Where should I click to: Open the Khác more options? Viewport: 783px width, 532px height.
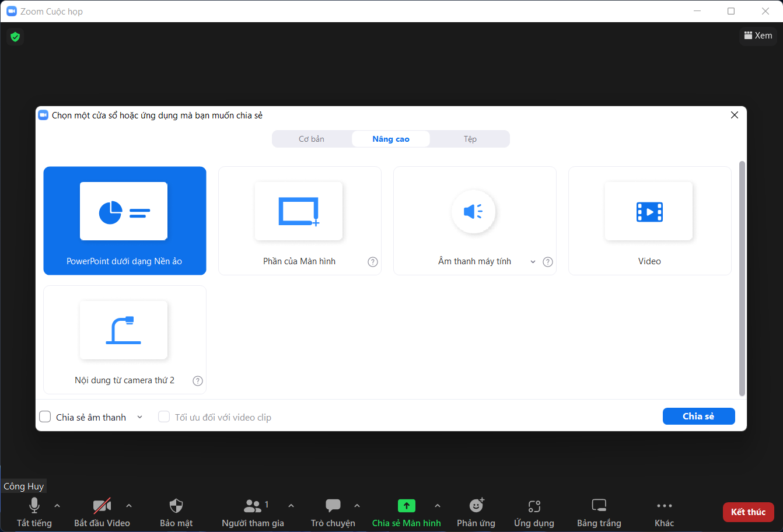pyautogui.click(x=664, y=512)
